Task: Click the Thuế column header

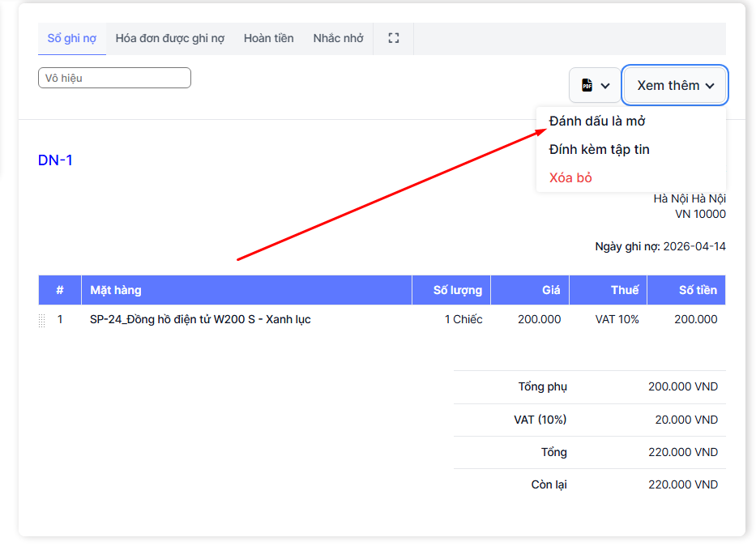Action: click(x=625, y=290)
